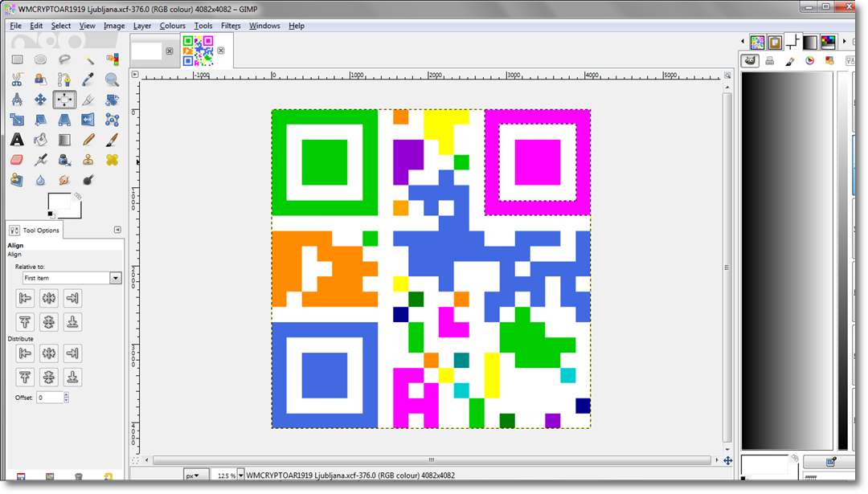The height and width of the screenshot is (494, 868).
Task: Select the Ellipse Select tool
Action: [40, 59]
